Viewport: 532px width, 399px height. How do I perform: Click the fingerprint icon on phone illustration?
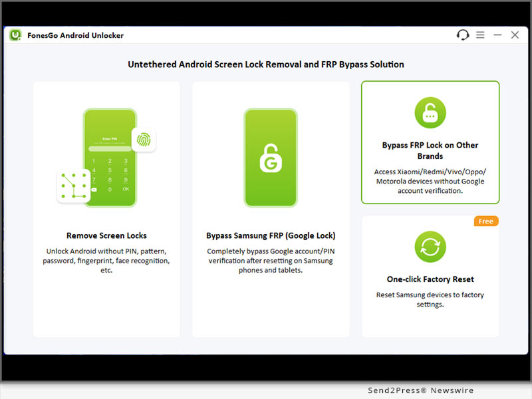[x=144, y=140]
